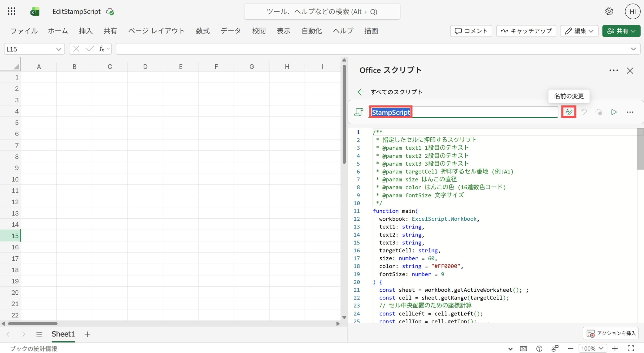Open the 編集 mode dropdown

579,31
